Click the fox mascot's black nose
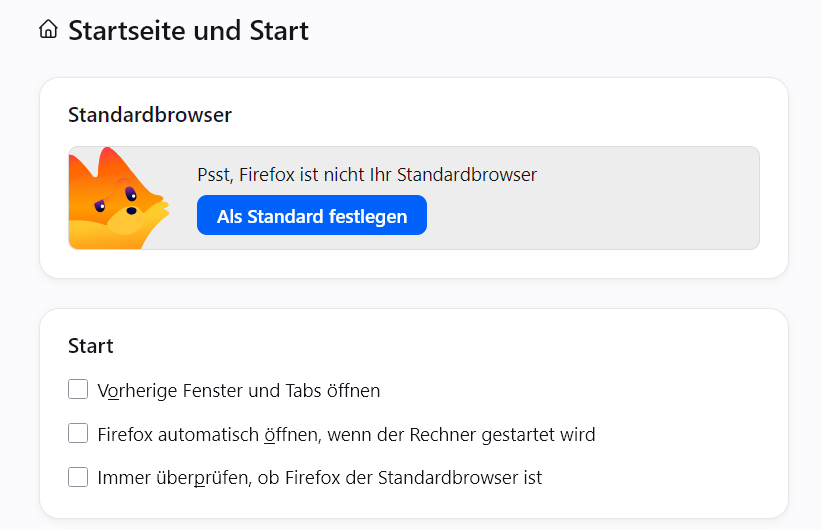This screenshot has width=821, height=530. coord(131,211)
